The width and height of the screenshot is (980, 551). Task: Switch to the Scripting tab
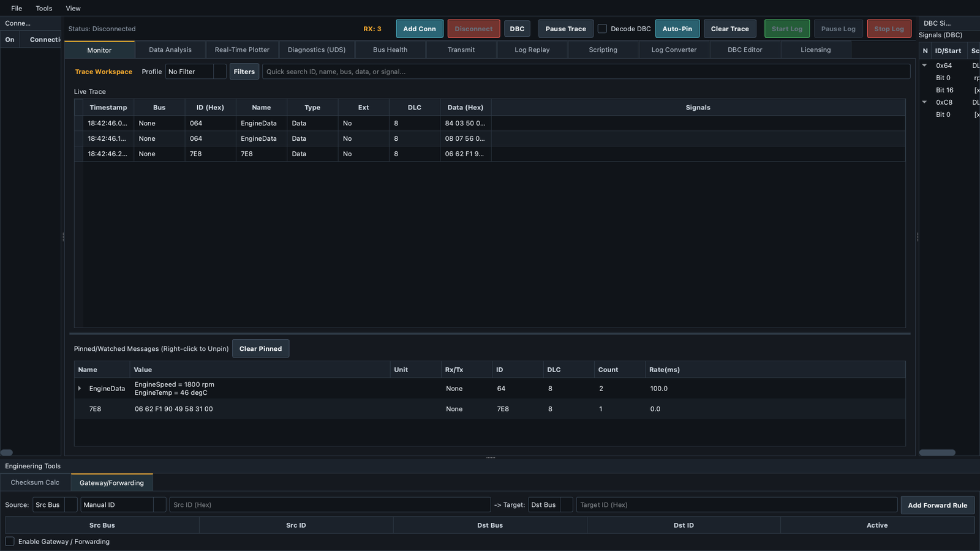coord(603,50)
